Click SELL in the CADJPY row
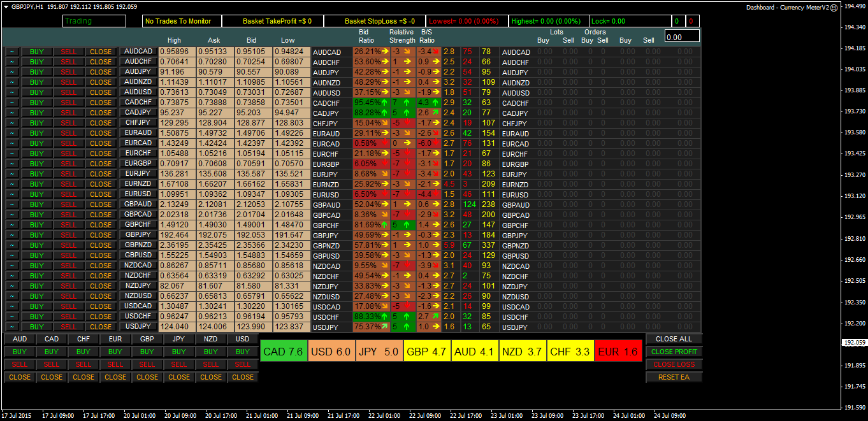The image size is (868, 421). pos(69,113)
